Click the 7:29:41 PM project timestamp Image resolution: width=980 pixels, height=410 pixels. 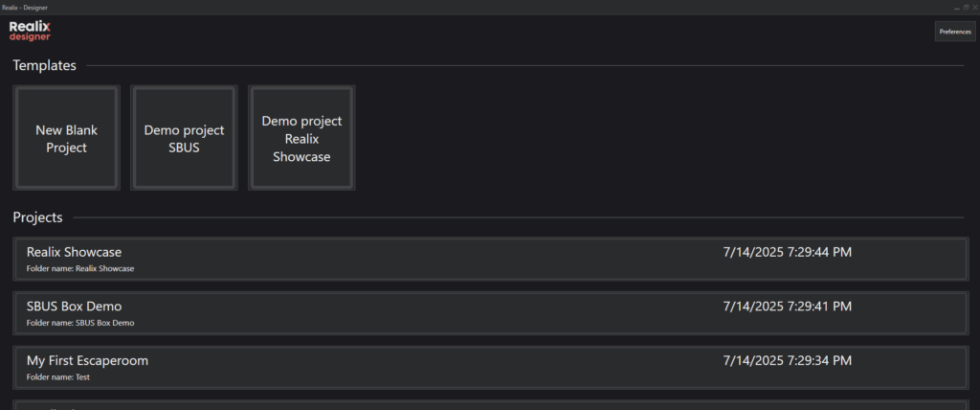[786, 307]
